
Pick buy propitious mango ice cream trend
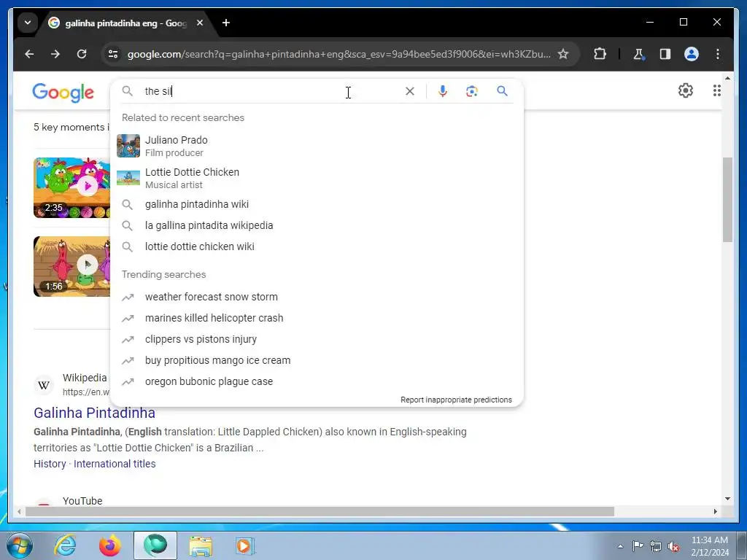[x=317, y=360]
